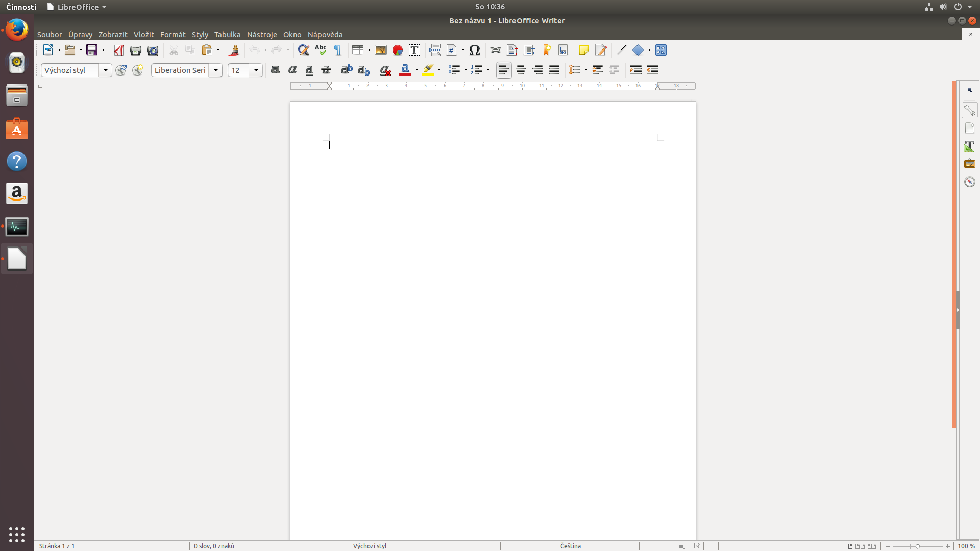Toggle bold text formatting
Viewport: 980px width, 551px height.
[x=276, y=70]
